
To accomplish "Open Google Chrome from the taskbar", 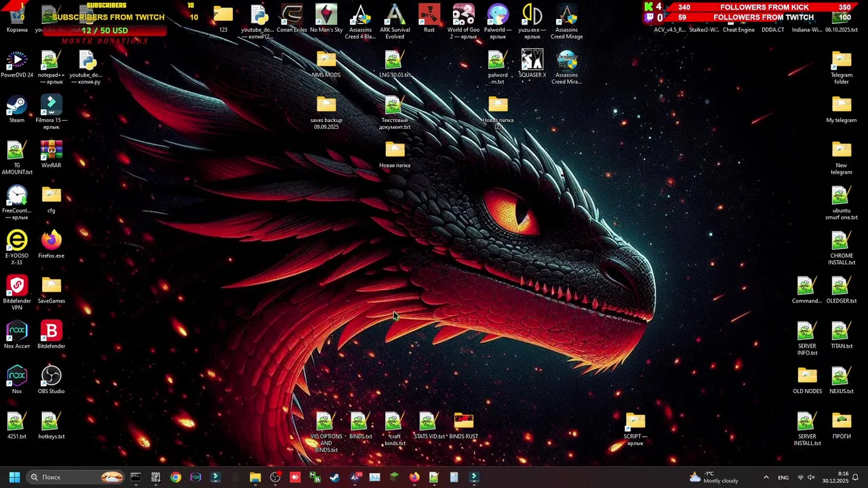I will [176, 477].
